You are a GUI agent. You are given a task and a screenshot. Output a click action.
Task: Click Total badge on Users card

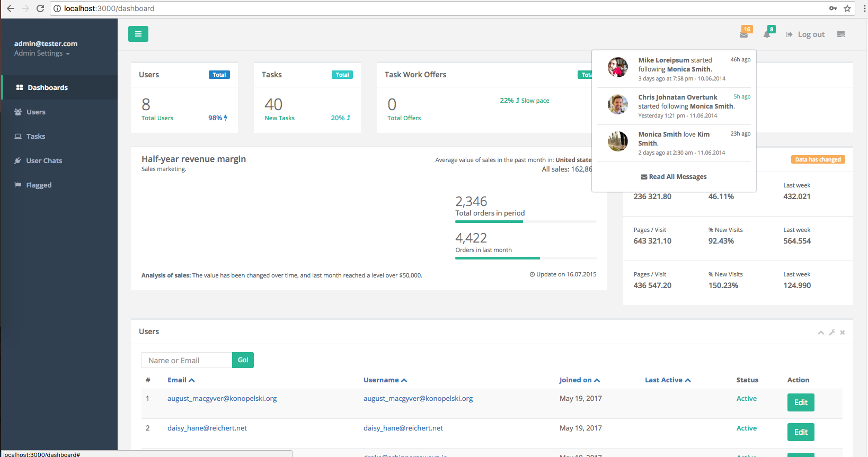pyautogui.click(x=219, y=75)
